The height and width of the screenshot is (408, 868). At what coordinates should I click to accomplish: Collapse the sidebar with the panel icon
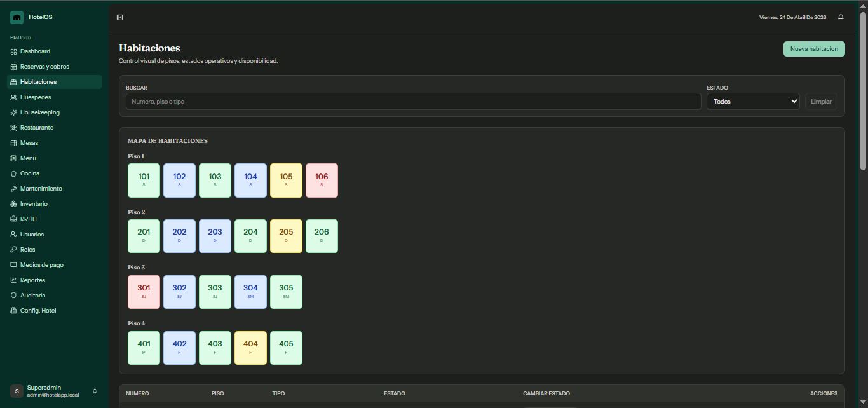coord(119,17)
